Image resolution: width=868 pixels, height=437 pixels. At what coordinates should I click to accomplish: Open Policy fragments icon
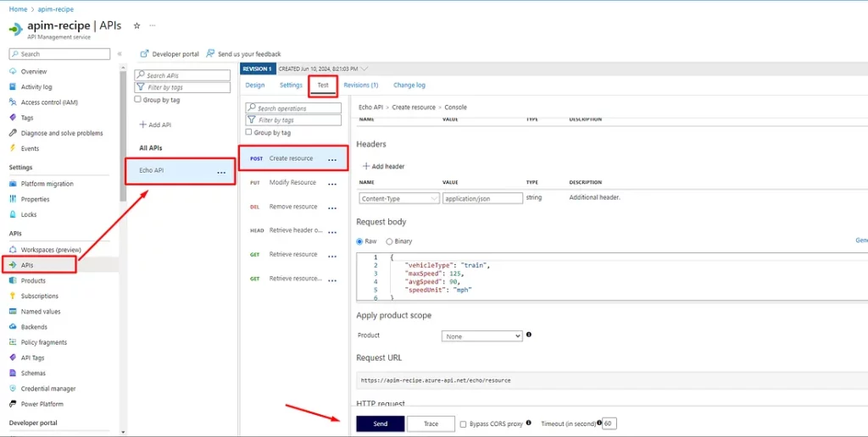point(13,342)
